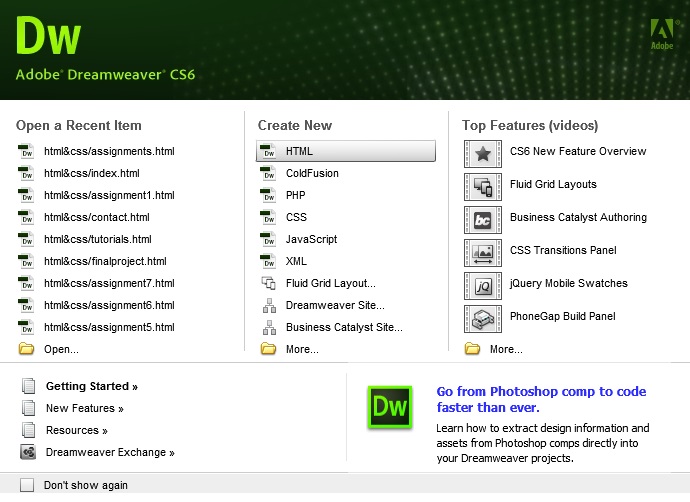
Task: Click the site map icon beside Business Catalyst Site...
Action: tap(269, 327)
